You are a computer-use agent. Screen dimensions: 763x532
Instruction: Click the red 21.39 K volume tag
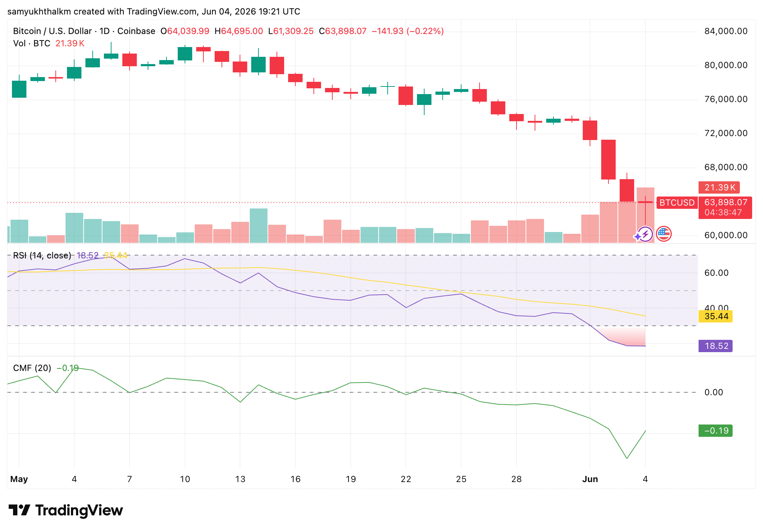tap(719, 187)
